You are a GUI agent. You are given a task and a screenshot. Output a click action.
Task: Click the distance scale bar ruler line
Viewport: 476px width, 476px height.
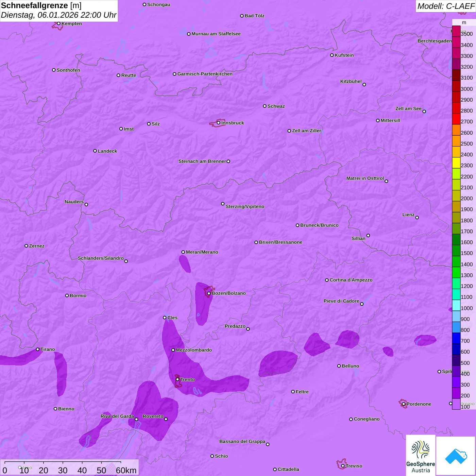pyautogui.click(x=63, y=462)
